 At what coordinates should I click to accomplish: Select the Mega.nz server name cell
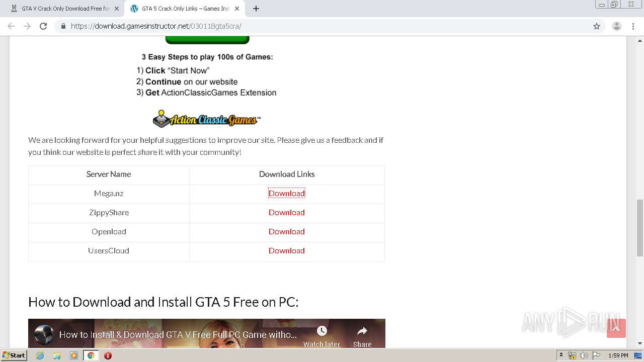(x=109, y=194)
